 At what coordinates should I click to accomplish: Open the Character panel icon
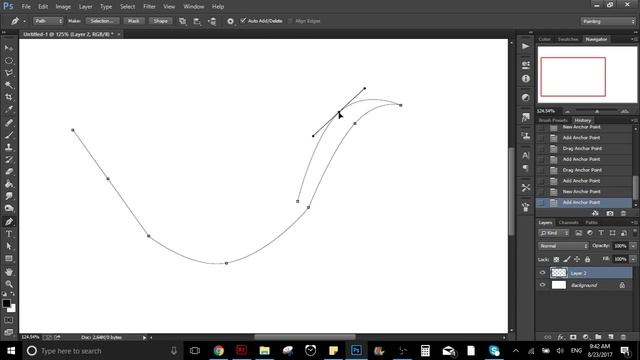pos(526,155)
